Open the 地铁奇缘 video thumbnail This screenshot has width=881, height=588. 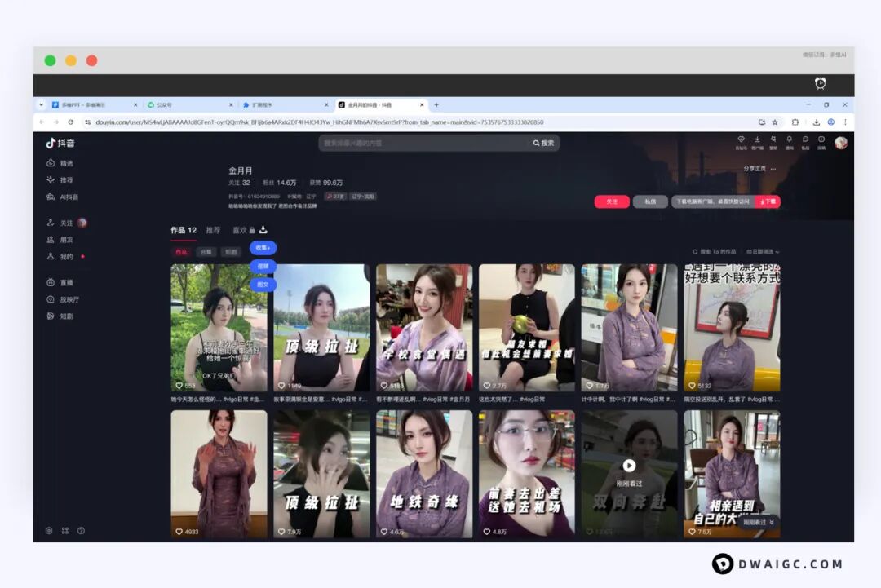[x=423, y=474]
